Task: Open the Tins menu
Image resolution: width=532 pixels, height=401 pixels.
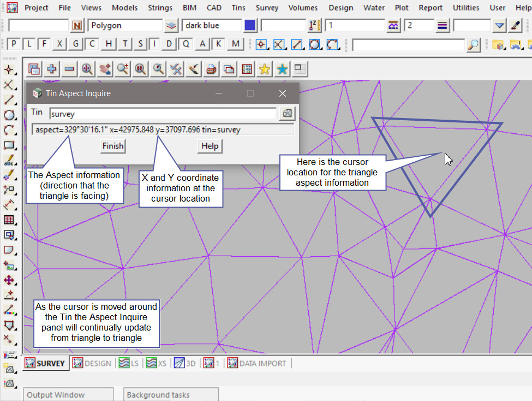Action: [x=238, y=8]
